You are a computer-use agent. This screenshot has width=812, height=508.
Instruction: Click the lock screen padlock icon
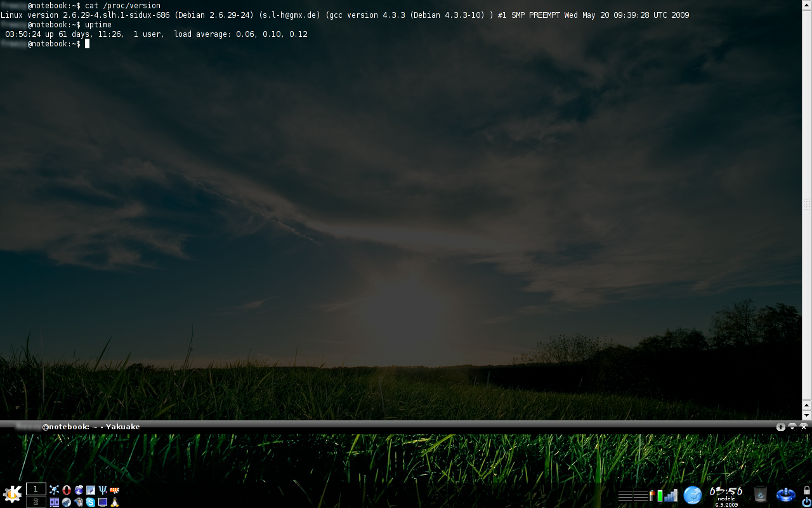(x=806, y=490)
